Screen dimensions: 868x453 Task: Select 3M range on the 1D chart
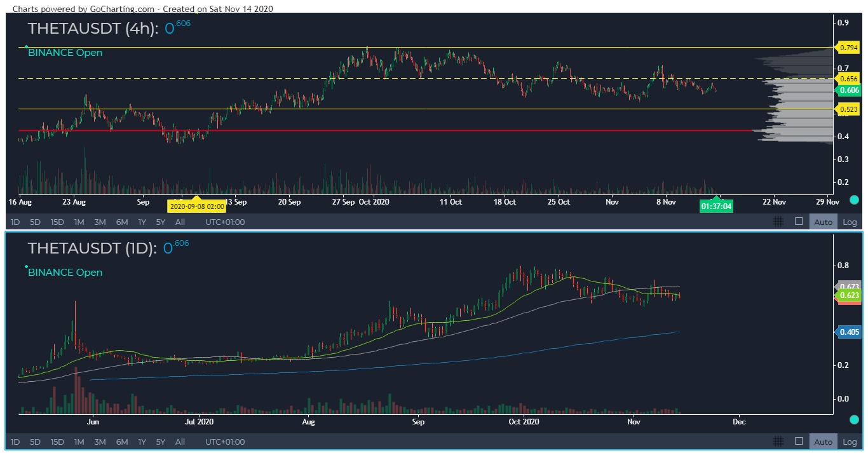(100, 442)
